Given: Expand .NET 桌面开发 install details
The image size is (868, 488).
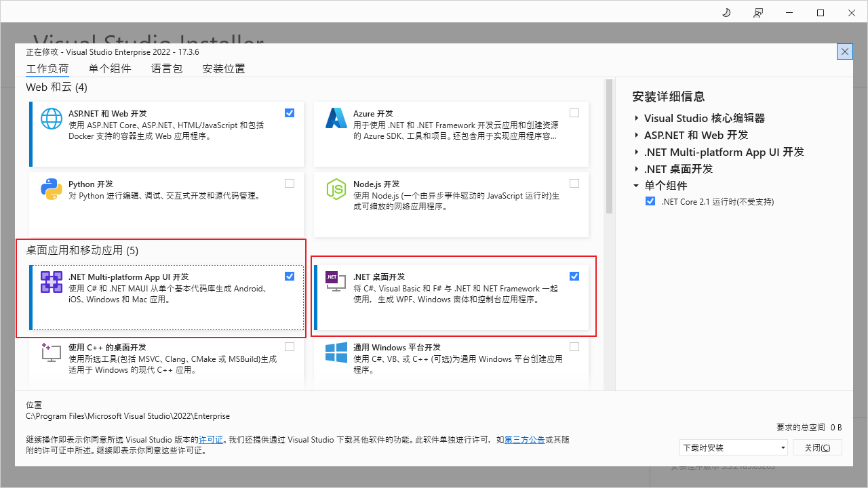Looking at the screenshot, I should click(x=637, y=169).
